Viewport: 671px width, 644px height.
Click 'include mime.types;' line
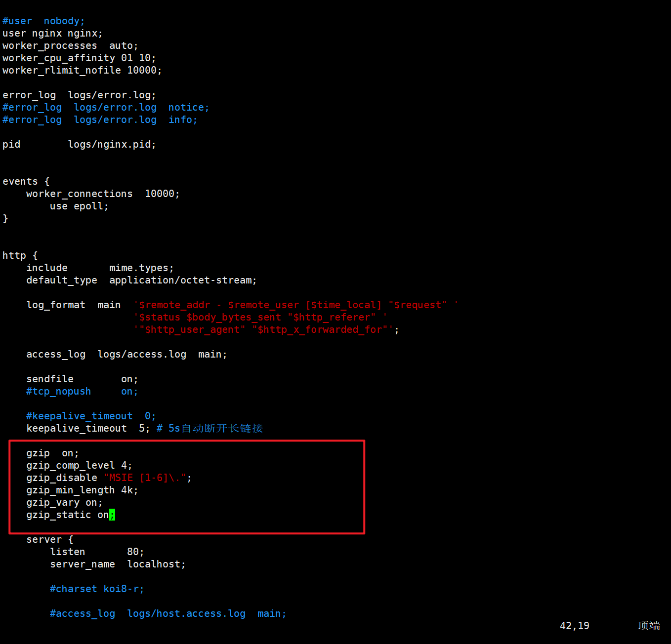pyautogui.click(x=100, y=268)
